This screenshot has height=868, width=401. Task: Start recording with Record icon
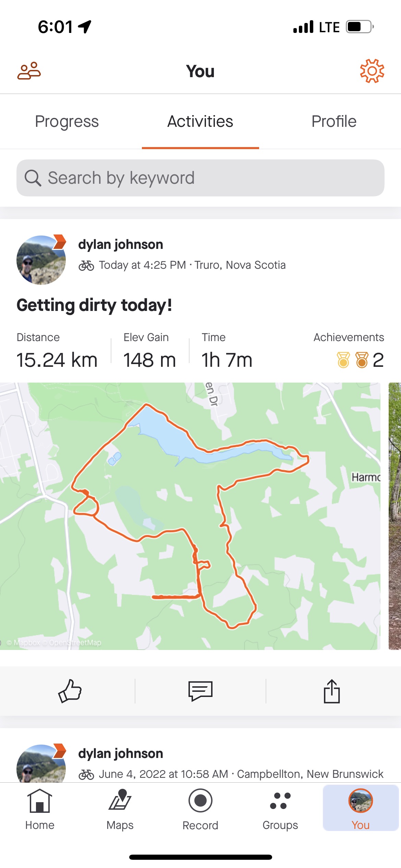click(x=200, y=809)
